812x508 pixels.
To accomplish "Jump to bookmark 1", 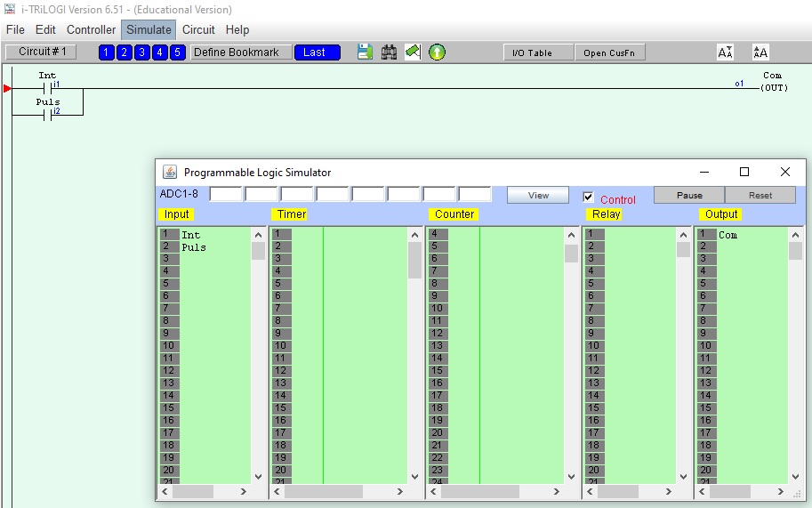I will (x=106, y=52).
